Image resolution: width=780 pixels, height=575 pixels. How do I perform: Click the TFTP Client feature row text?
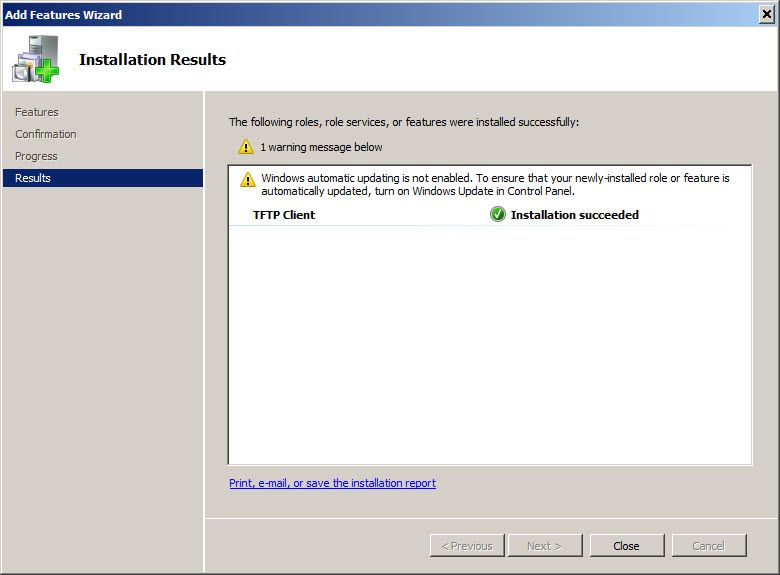click(x=284, y=215)
